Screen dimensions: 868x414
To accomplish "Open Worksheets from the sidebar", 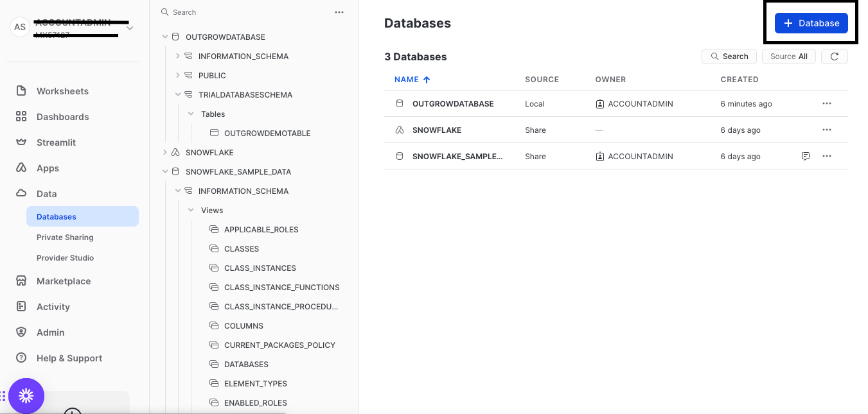I will pyautogui.click(x=62, y=91).
